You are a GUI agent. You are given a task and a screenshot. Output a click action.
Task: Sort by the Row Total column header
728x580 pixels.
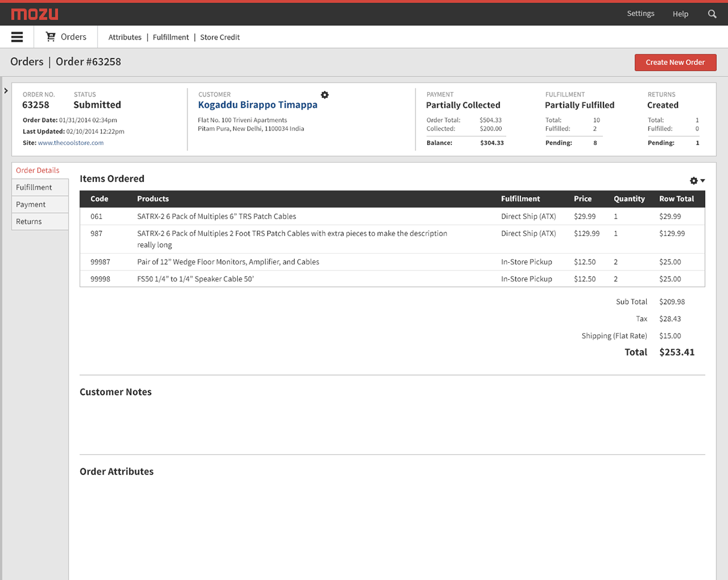[676, 199]
